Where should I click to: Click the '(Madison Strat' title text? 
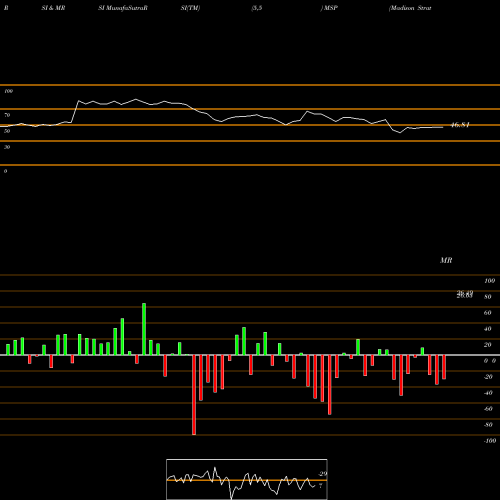coord(410,8)
